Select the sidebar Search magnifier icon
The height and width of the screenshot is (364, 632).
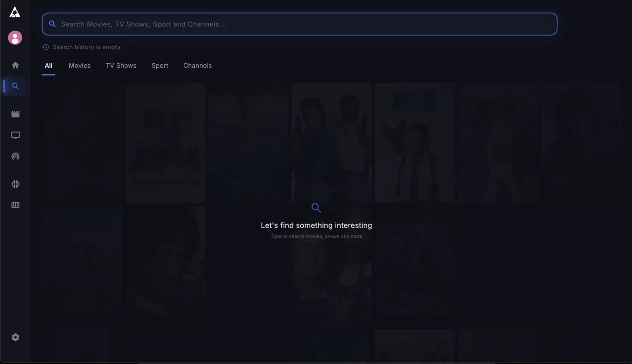point(15,86)
